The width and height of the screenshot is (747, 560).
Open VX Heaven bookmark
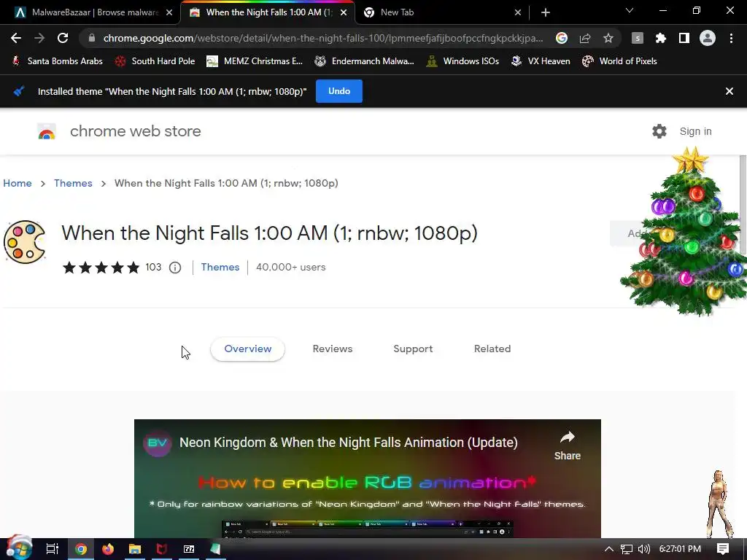pyautogui.click(x=541, y=61)
